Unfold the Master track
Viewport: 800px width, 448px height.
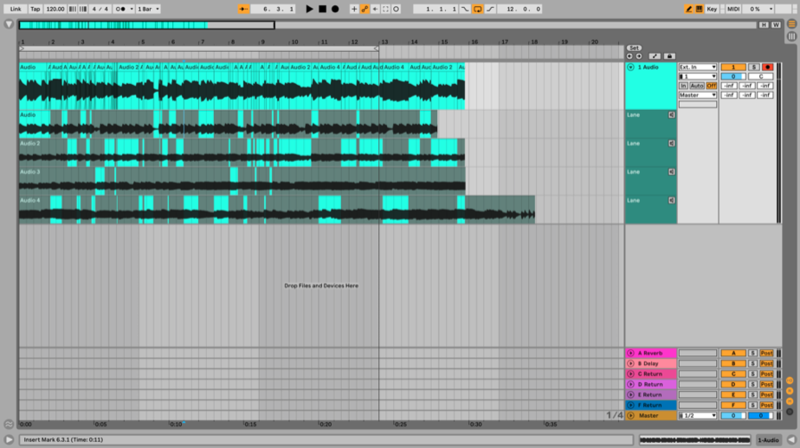pos(630,415)
